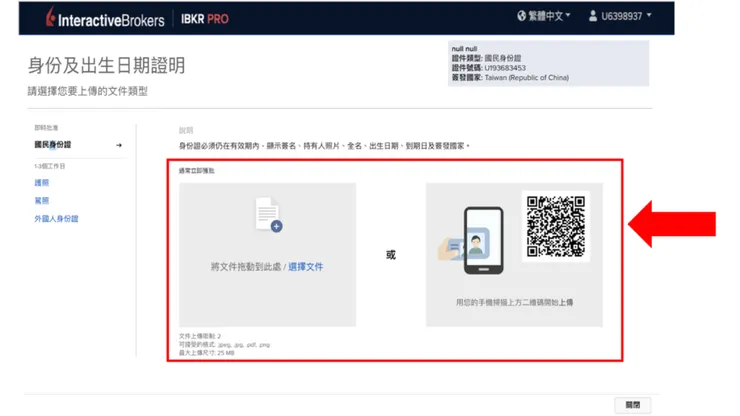
Task: Click the 選擇文件 link
Action: (305, 267)
